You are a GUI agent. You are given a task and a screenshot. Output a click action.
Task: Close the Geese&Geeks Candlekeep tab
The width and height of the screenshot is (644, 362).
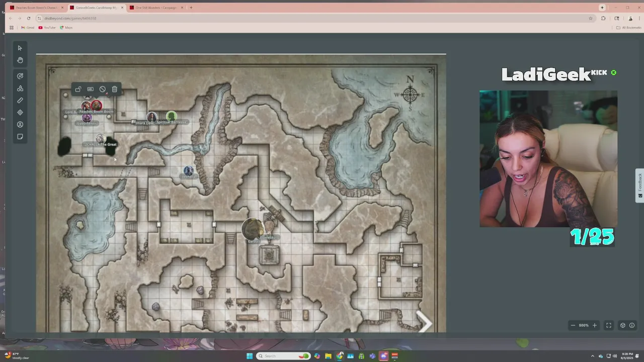coord(122,8)
